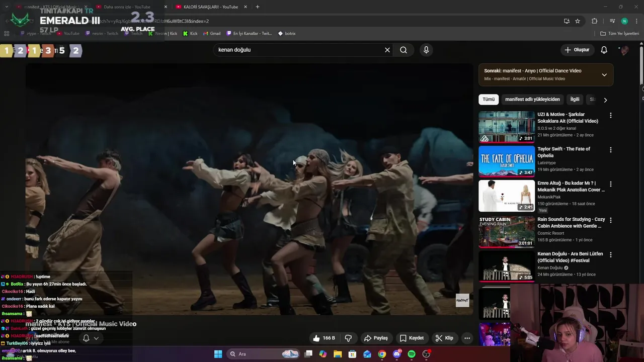Open Windows Start menu
The image size is (644, 362).
click(218, 354)
